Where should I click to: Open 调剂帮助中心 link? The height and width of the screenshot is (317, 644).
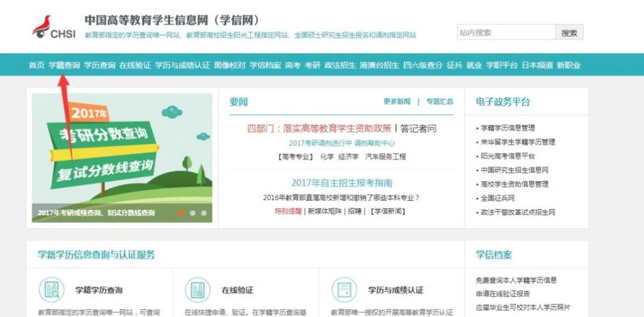coord(375,143)
